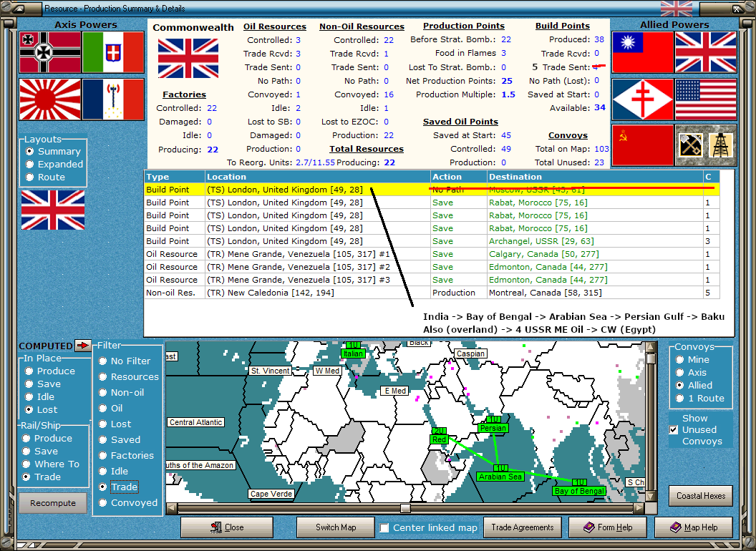The width and height of the screenshot is (756, 551).
Task: Click the oil derrick resource icon
Action: click(x=722, y=145)
